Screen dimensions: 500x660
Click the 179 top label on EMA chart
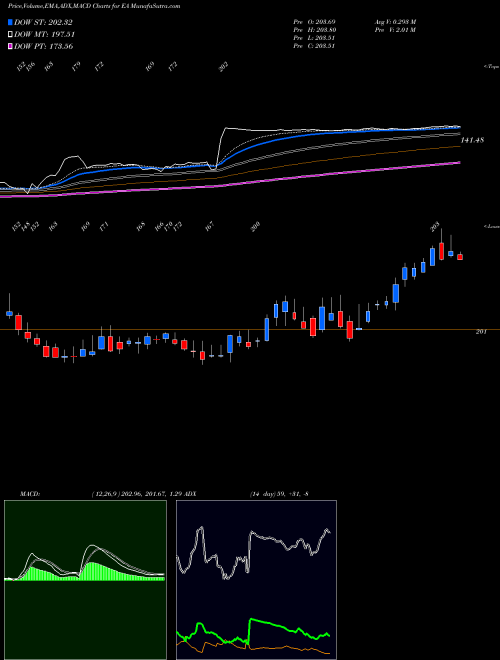(x=76, y=67)
